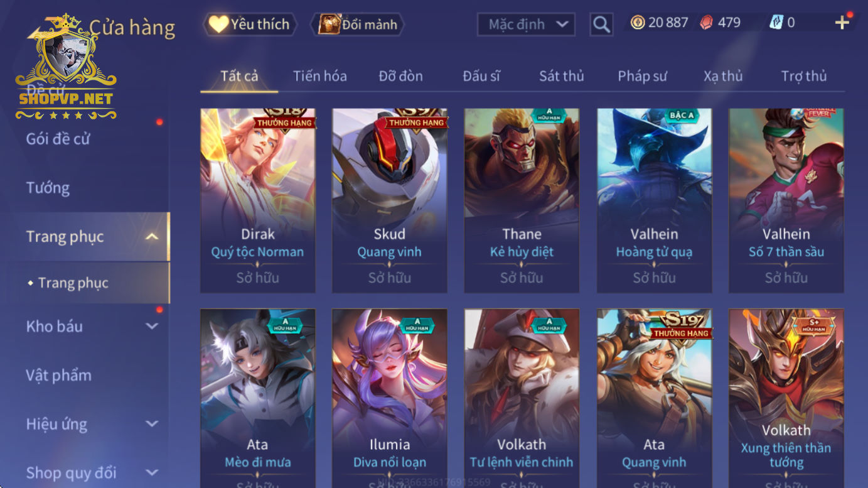Expand the Kho báu sidebar section
Screen dimensions: 868x488
(152, 326)
